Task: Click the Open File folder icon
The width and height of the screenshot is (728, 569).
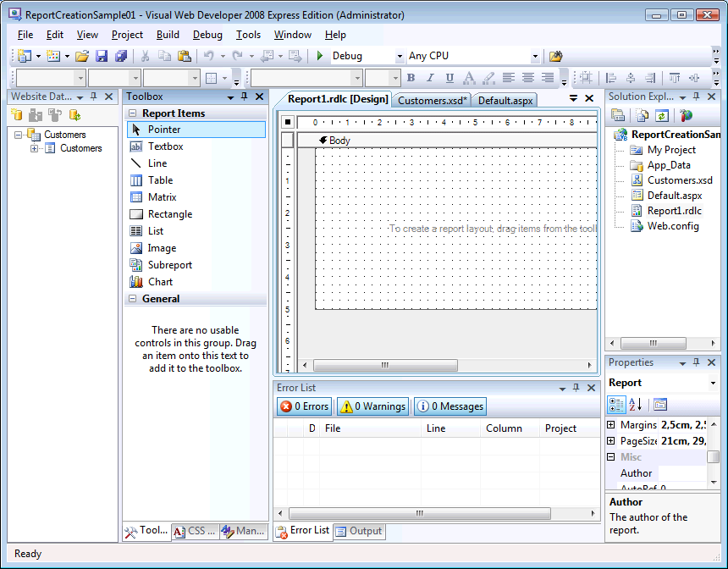Action: 82,56
